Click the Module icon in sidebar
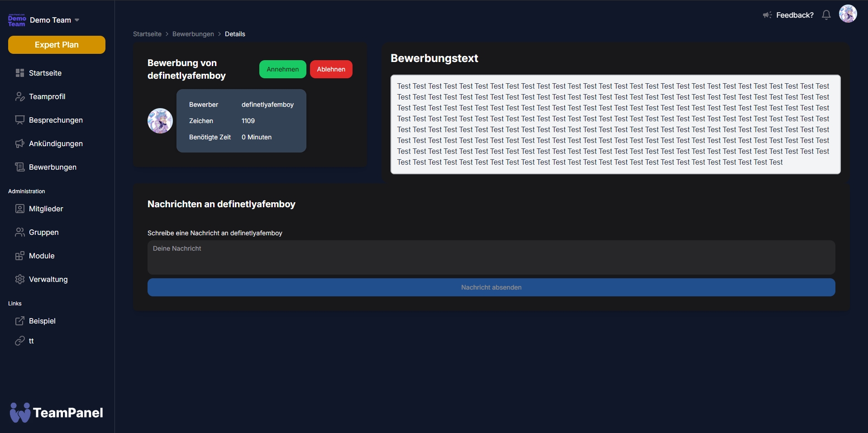The height and width of the screenshot is (433, 868). (x=20, y=256)
